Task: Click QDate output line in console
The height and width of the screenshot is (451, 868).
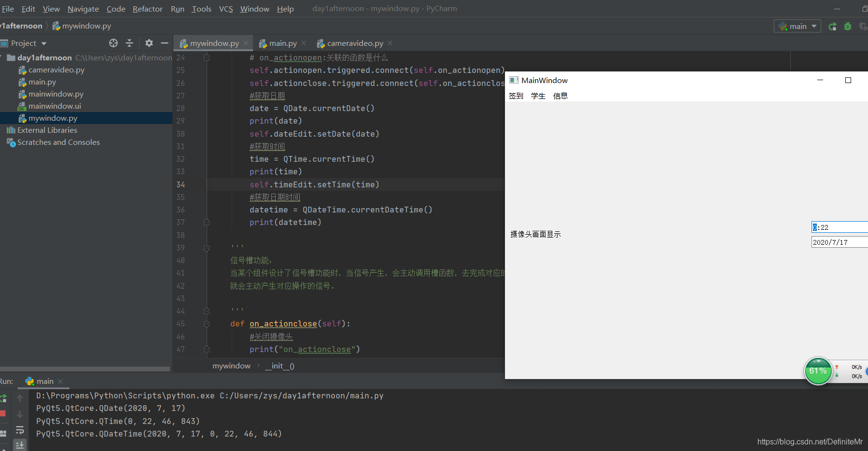Action: click(111, 409)
